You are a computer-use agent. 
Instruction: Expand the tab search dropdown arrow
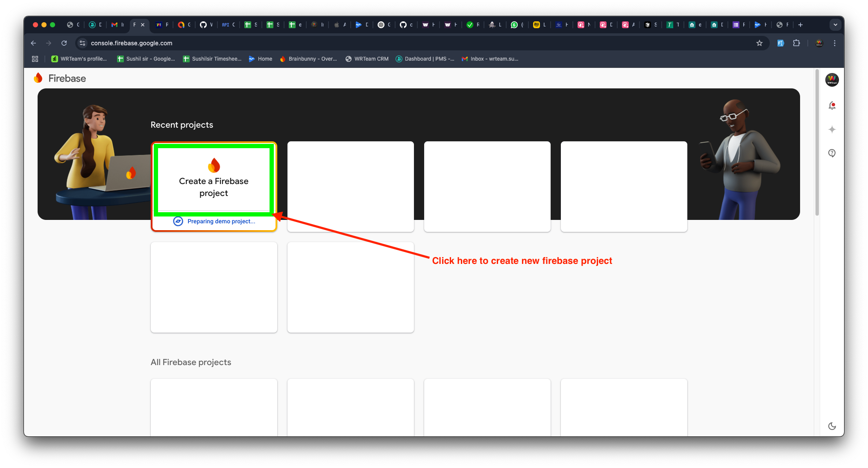point(835,25)
